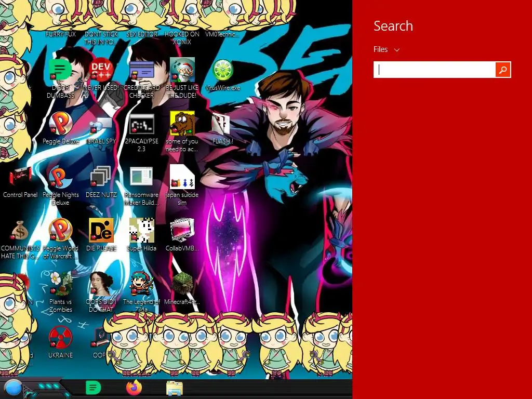The height and width of the screenshot is (399, 532).
Task: Launch Firefox from the taskbar
Action: (134, 388)
